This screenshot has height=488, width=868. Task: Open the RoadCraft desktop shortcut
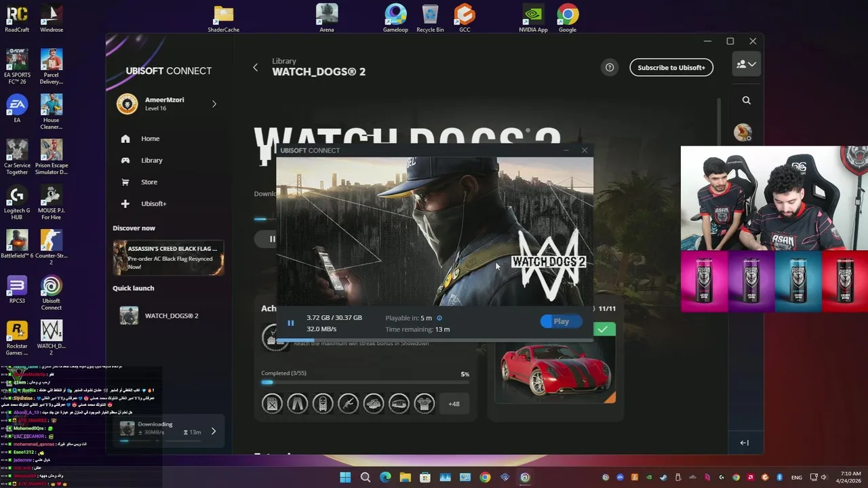[x=17, y=18]
